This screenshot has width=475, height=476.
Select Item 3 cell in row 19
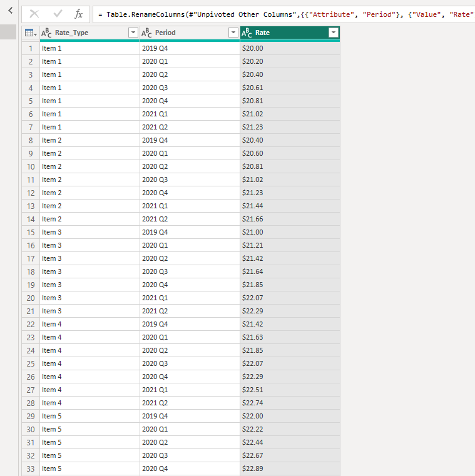click(89, 285)
